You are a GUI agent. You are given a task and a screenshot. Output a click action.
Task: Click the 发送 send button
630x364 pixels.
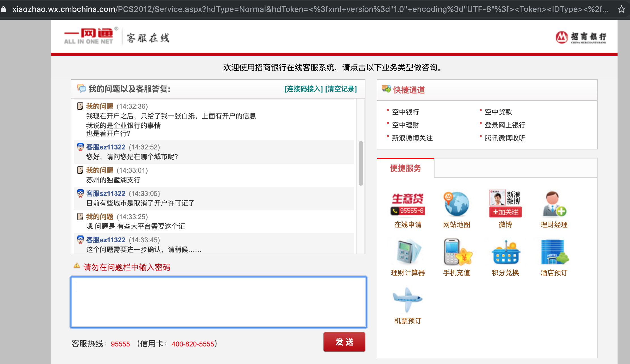(344, 342)
